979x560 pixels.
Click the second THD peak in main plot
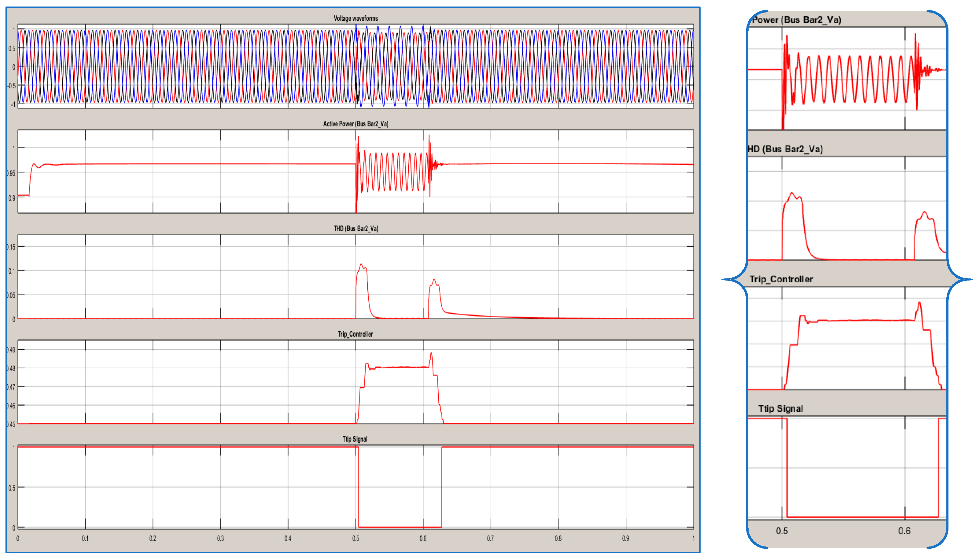pos(434,280)
